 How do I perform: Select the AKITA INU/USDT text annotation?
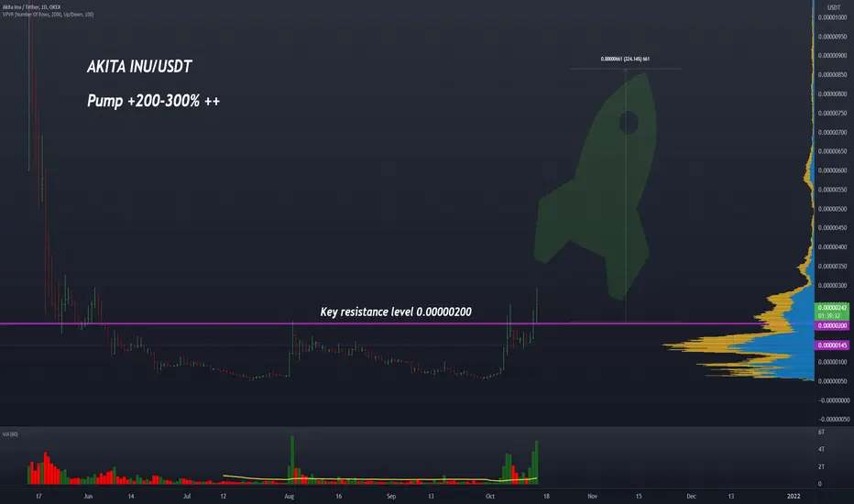pyautogui.click(x=139, y=67)
